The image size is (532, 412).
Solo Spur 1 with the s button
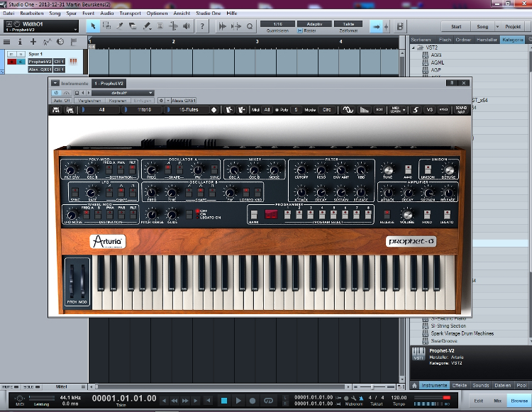21,54
